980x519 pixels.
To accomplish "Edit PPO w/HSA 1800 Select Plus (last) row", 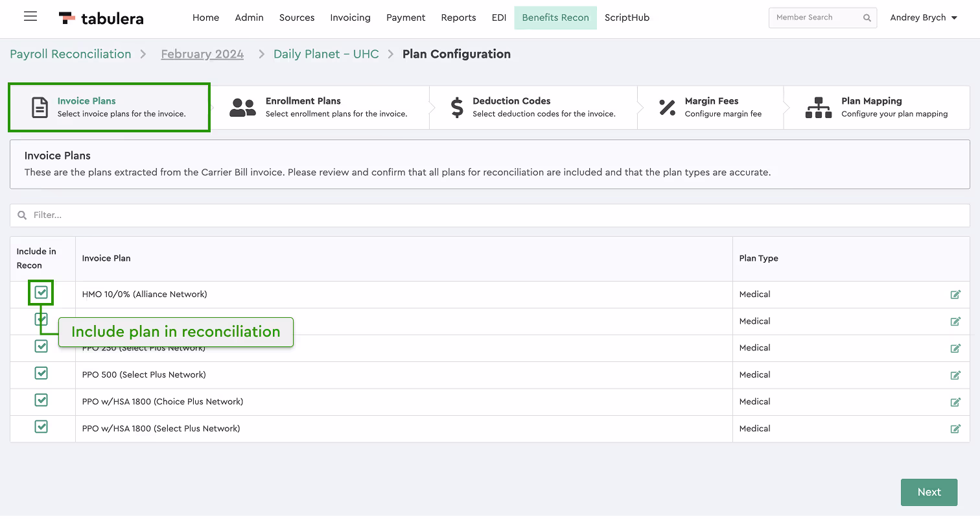I will click(x=955, y=429).
